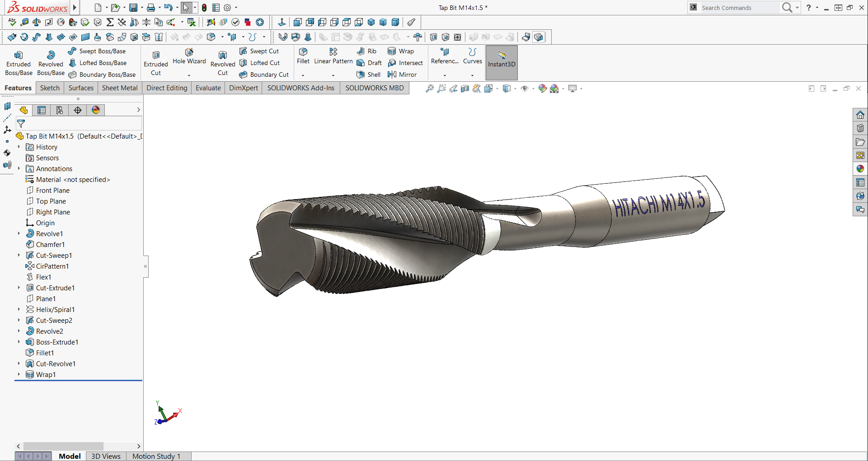Activate the Extruded Cut tool

pos(156,63)
